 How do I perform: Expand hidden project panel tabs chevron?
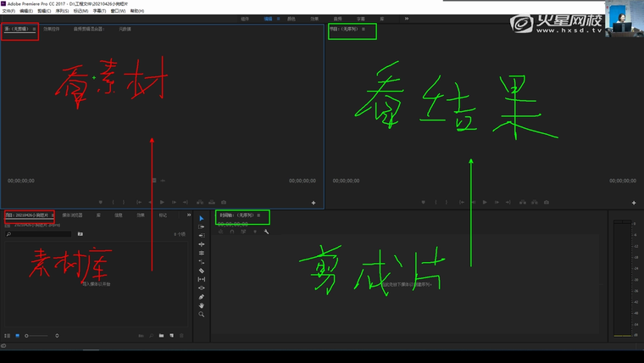click(x=188, y=215)
